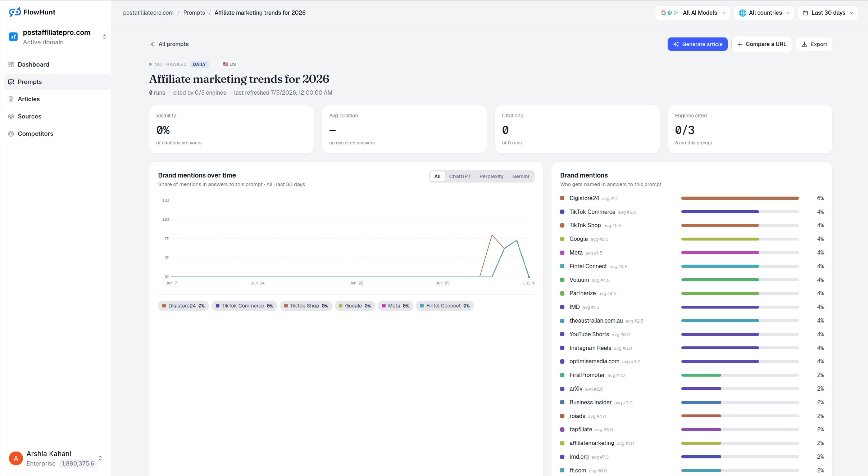The width and height of the screenshot is (868, 476).
Task: Click the Avg position metric card
Action: coord(404,129)
